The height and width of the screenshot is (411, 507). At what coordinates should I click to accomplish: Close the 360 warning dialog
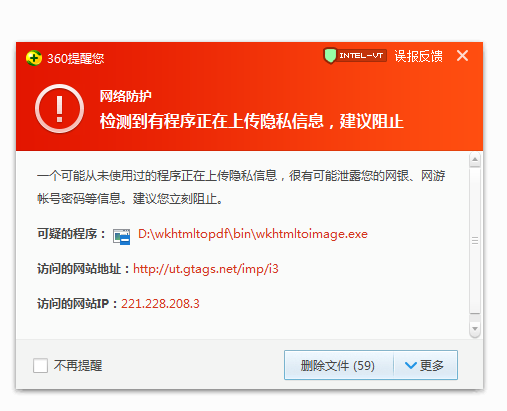pyautogui.click(x=462, y=56)
